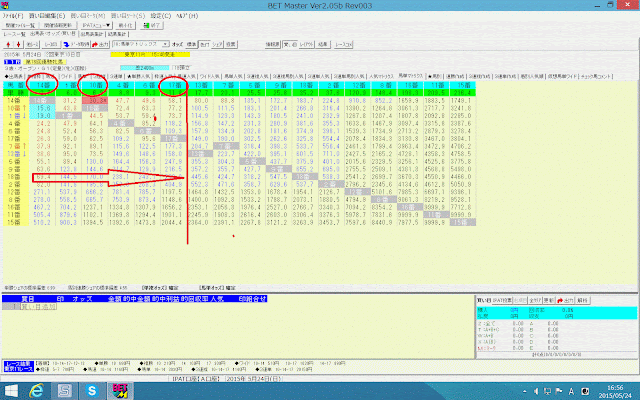Image resolution: width=640 pixels, height=400 pixels.
Task: Click the yellow 東京11R 発走 label
Action: tap(150, 54)
